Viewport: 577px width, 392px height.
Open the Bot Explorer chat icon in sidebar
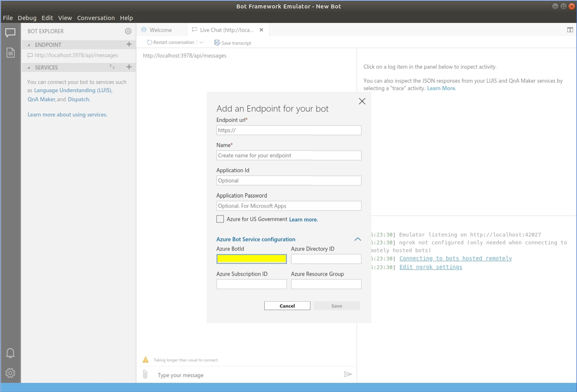pos(10,32)
